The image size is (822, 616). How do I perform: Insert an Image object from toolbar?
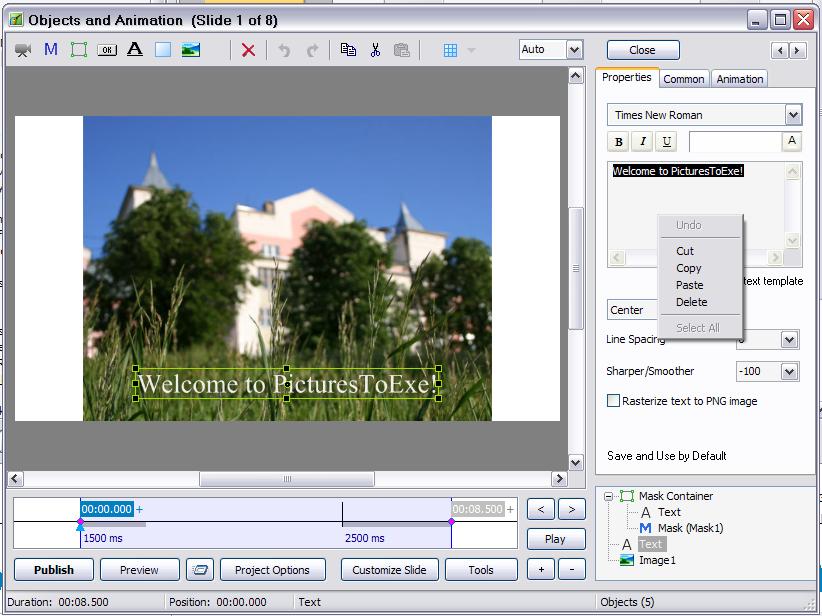(x=191, y=50)
